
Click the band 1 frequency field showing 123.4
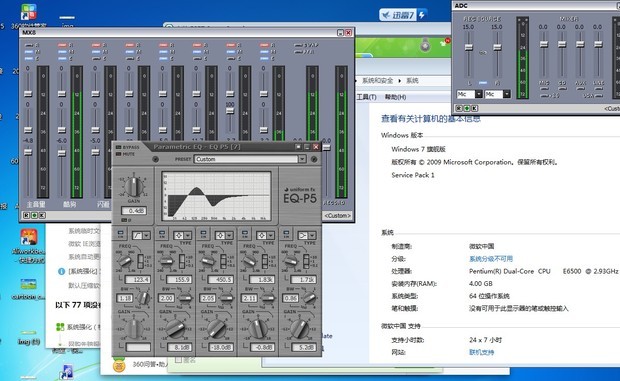pos(138,279)
